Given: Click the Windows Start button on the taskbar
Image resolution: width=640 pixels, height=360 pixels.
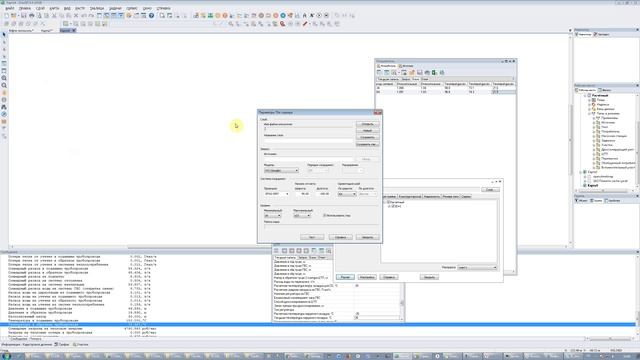Looking at the screenshot, I should (x=7, y=356).
